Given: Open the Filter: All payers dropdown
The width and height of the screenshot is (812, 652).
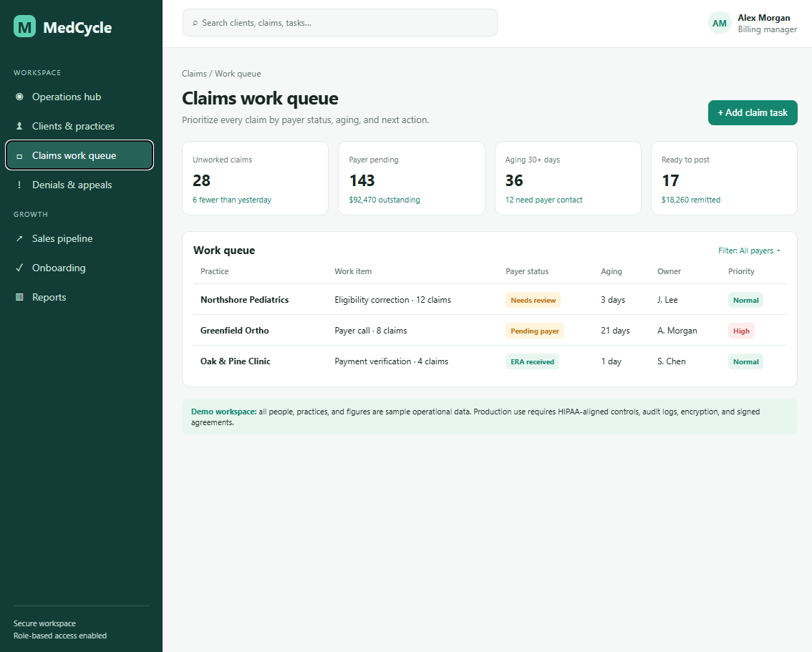Looking at the screenshot, I should 749,250.
